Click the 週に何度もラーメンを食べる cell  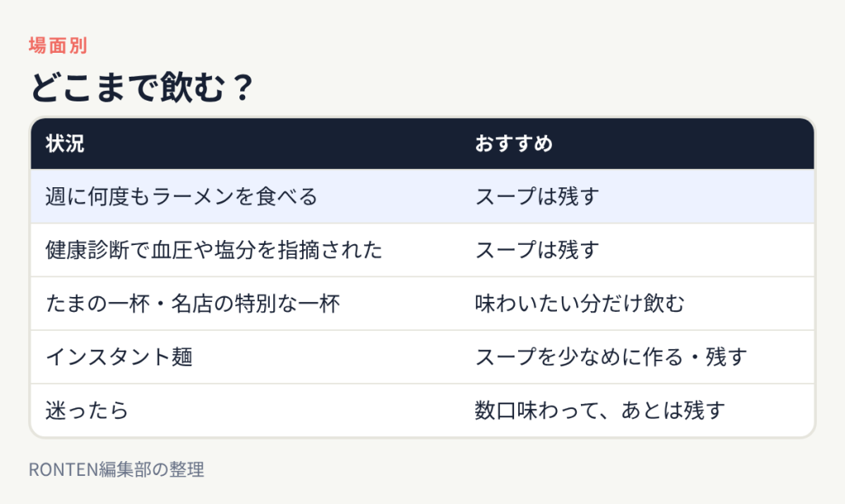[182, 196]
